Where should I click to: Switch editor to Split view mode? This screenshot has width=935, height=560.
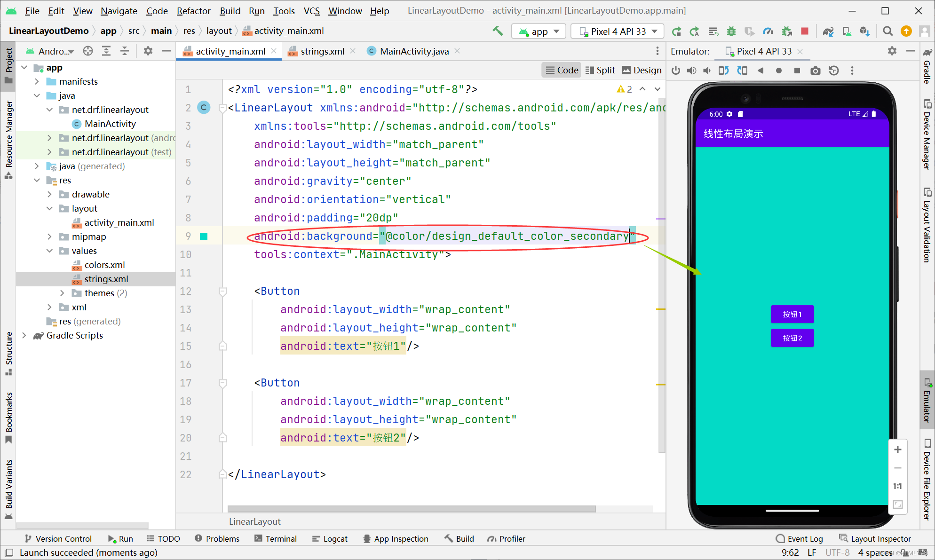600,70
